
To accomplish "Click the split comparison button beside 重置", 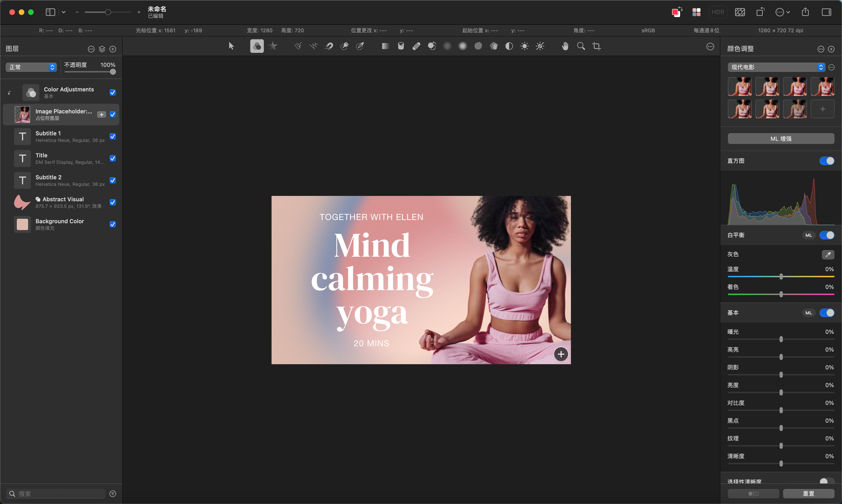I will [x=753, y=493].
